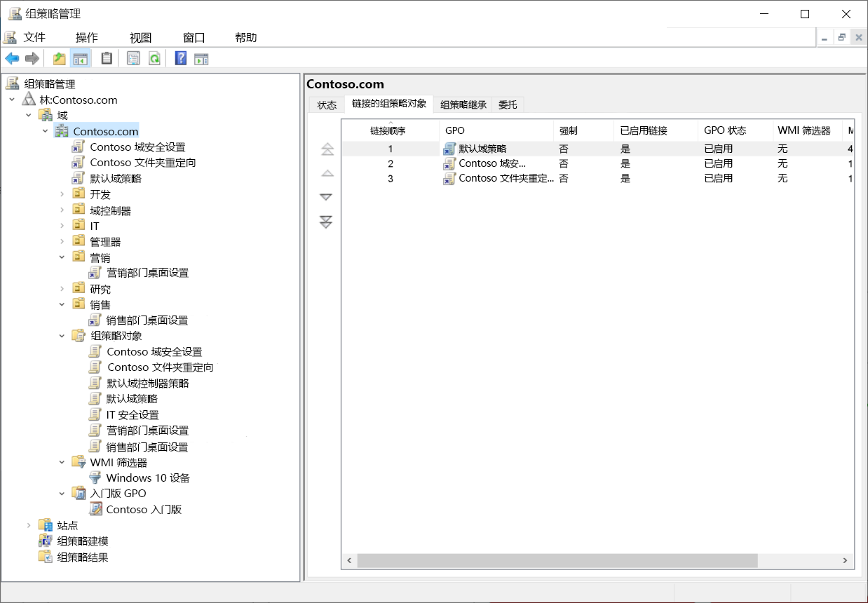
Task: Click the scroll right arrow in GPO list
Action: coord(846,560)
